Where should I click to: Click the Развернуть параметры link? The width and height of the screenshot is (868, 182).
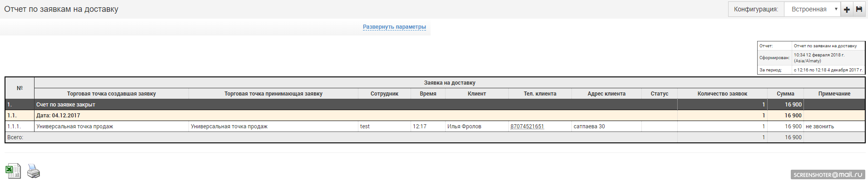pyautogui.click(x=394, y=27)
